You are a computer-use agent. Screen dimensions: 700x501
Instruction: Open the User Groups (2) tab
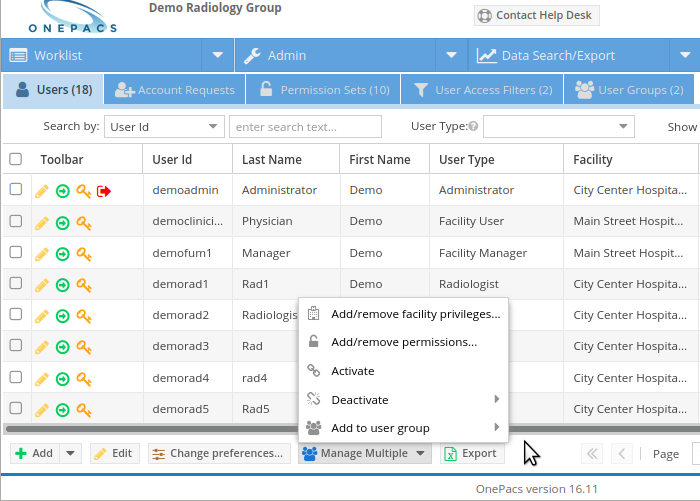tap(629, 90)
